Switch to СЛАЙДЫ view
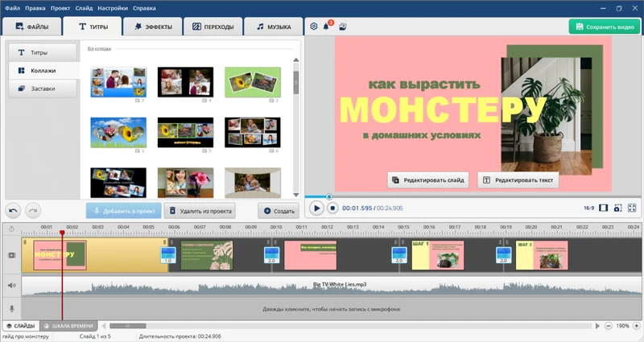This screenshot has height=342, width=644. [x=21, y=326]
